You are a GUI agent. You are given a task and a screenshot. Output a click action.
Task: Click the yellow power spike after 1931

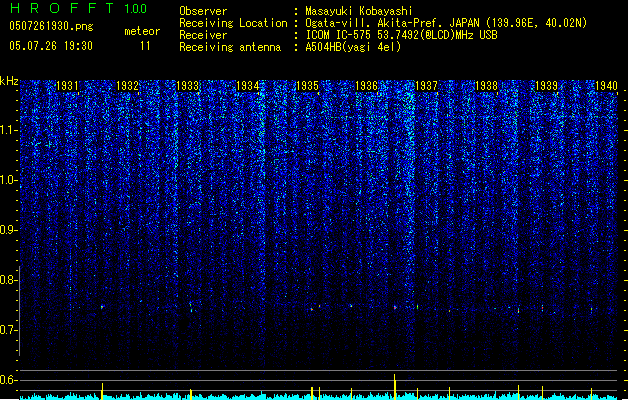click(102, 391)
